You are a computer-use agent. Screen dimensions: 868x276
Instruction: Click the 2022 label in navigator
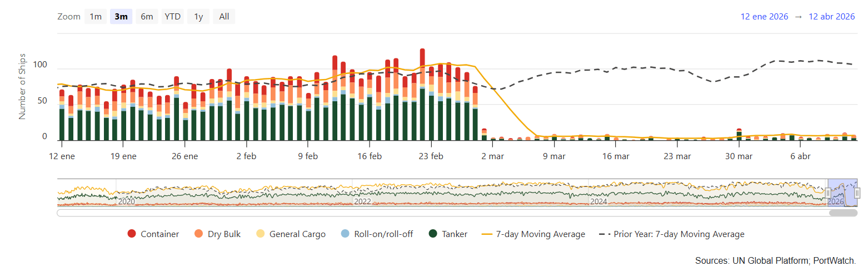(x=362, y=201)
